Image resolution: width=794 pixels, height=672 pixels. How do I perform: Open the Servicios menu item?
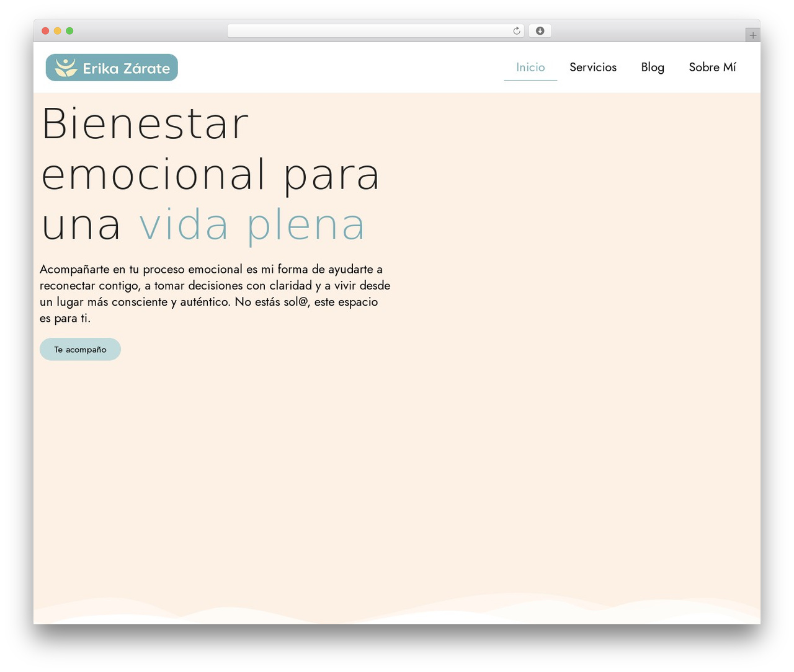pos(593,67)
